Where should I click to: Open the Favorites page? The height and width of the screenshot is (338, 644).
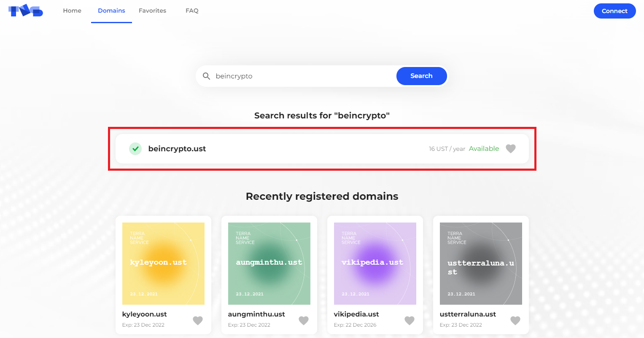(152, 11)
